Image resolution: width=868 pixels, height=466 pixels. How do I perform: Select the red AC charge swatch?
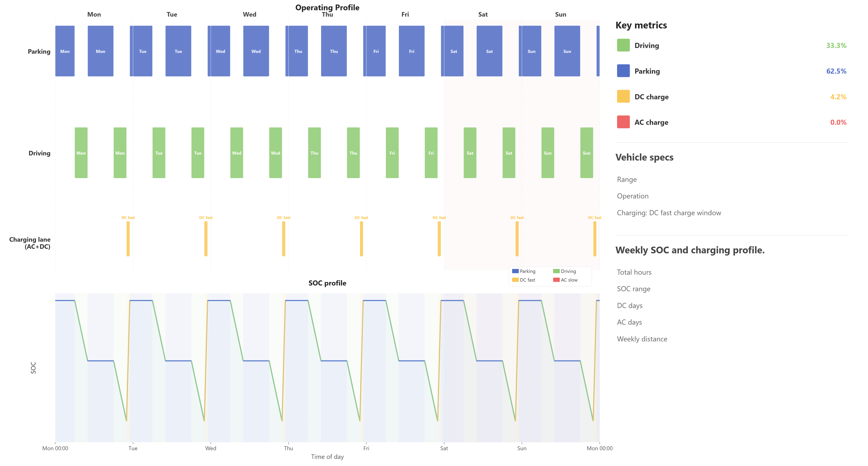click(x=623, y=122)
